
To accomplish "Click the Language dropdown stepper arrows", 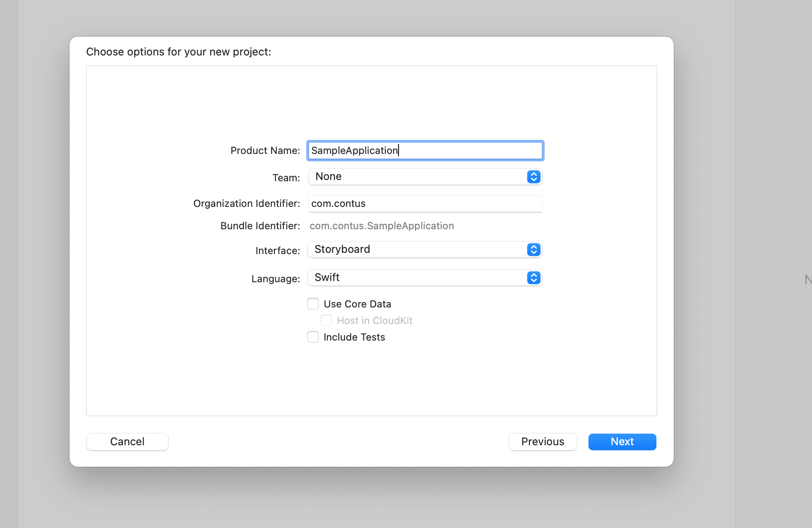I will pos(533,278).
